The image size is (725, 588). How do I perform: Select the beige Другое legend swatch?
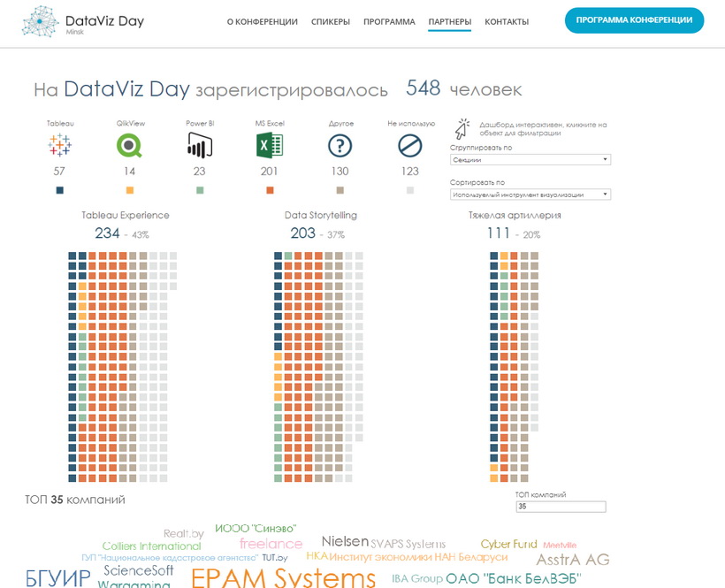point(340,190)
